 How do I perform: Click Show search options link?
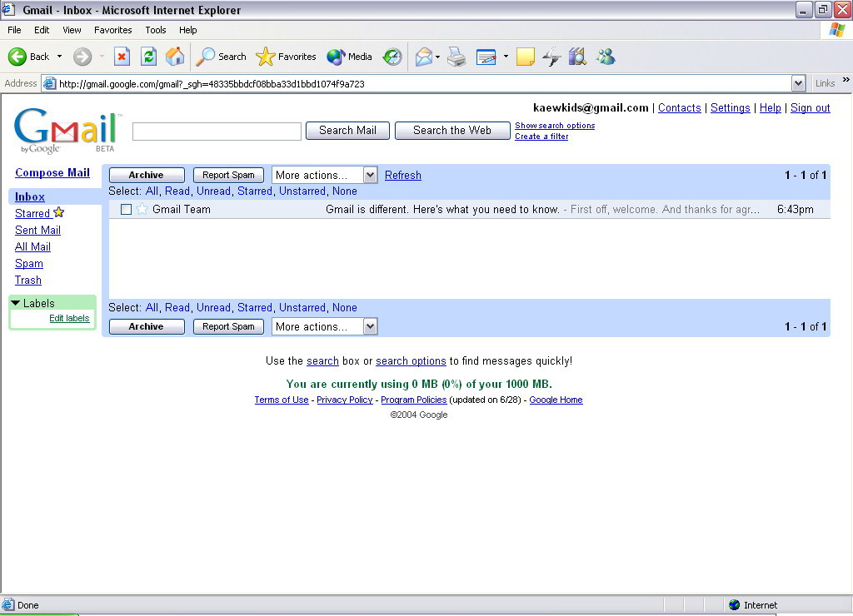[x=555, y=126]
